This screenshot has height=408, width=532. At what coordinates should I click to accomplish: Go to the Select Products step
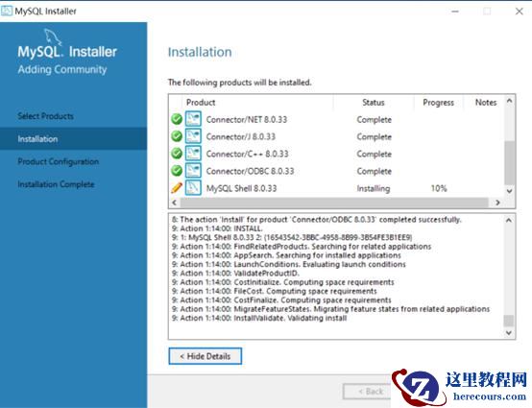click(45, 116)
